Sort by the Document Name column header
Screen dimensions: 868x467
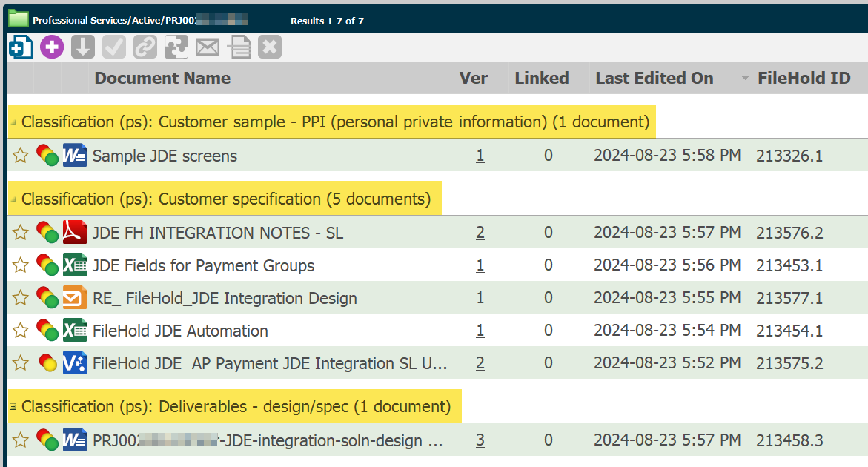point(162,78)
